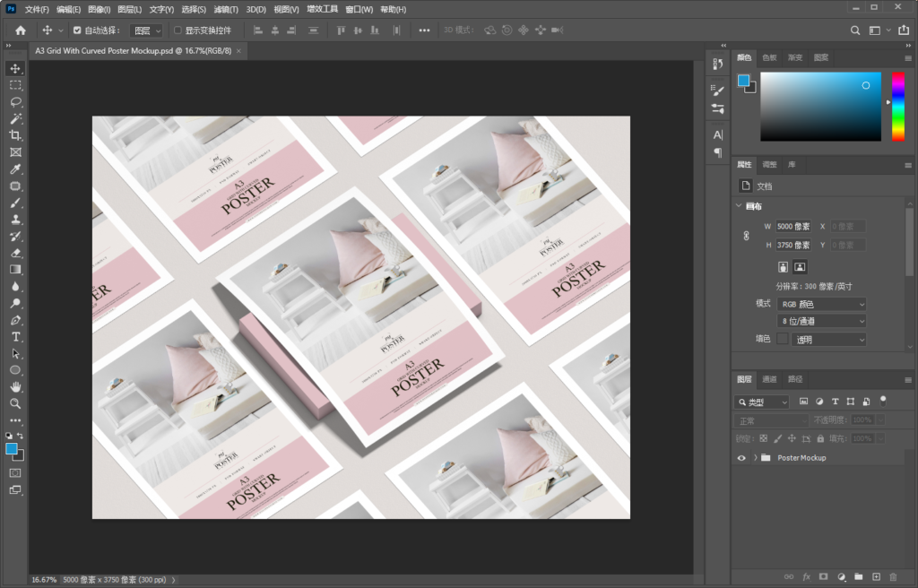This screenshot has height=588, width=918.
Task: Add a layer style with fx icon
Action: (x=806, y=577)
